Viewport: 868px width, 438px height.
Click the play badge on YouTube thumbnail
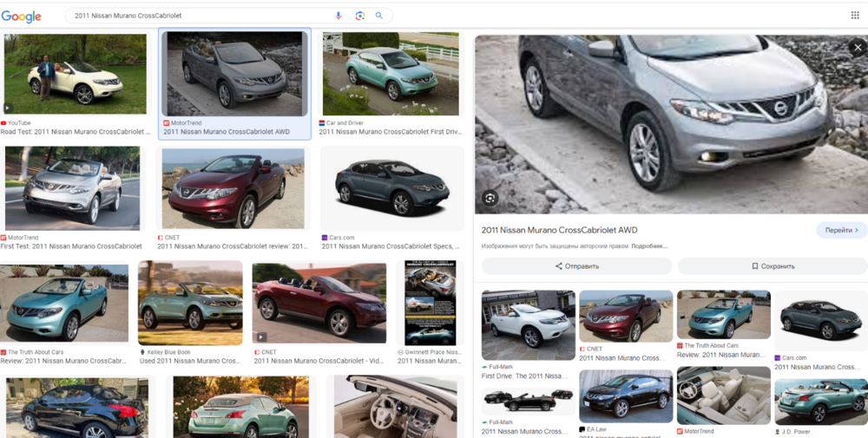[8, 108]
